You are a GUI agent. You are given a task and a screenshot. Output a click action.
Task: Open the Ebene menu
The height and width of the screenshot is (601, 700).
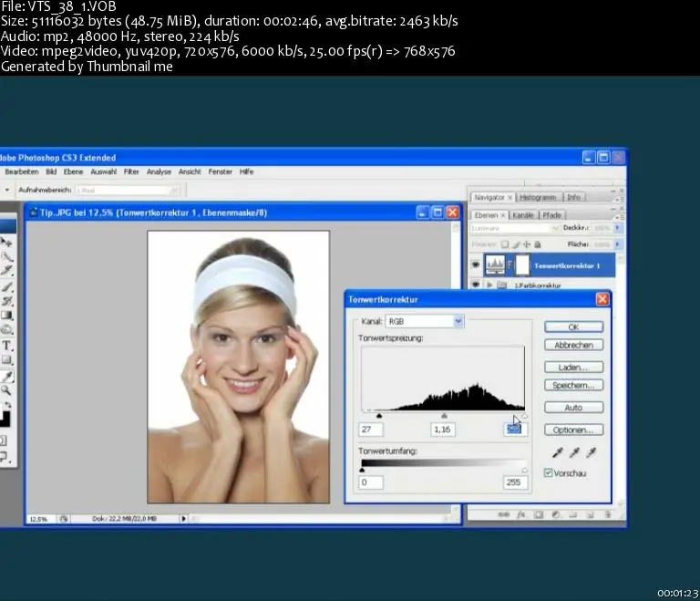[73, 171]
